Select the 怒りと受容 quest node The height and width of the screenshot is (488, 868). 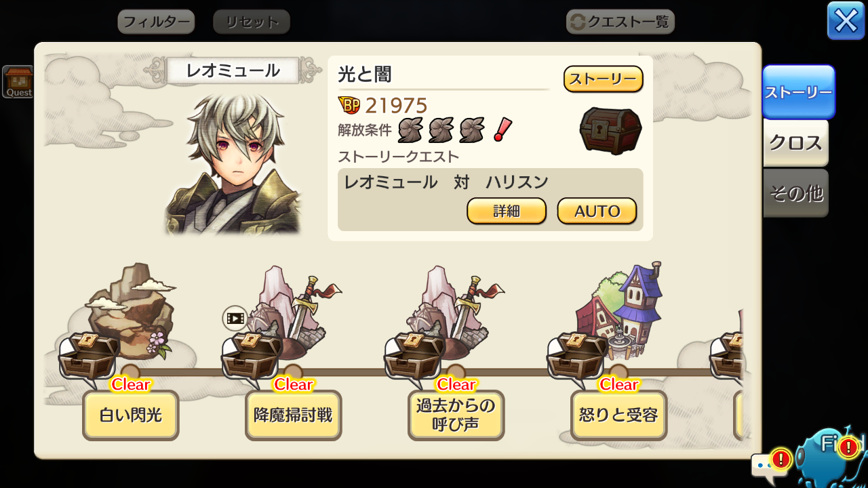[618, 415]
